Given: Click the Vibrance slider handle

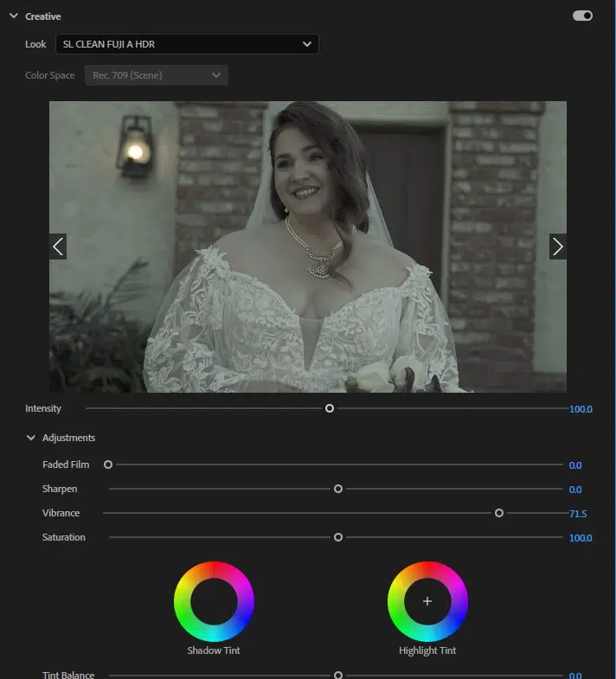Looking at the screenshot, I should [x=499, y=513].
